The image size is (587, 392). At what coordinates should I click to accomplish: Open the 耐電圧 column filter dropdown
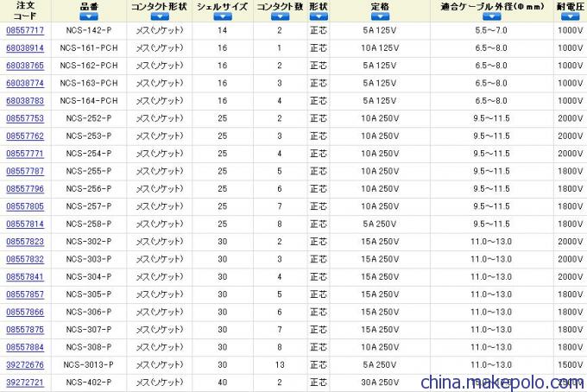click(571, 16)
